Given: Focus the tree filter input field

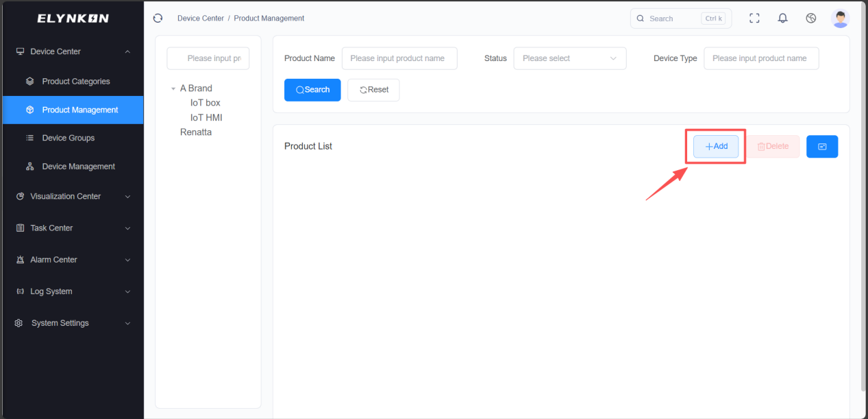Looking at the screenshot, I should [208, 58].
